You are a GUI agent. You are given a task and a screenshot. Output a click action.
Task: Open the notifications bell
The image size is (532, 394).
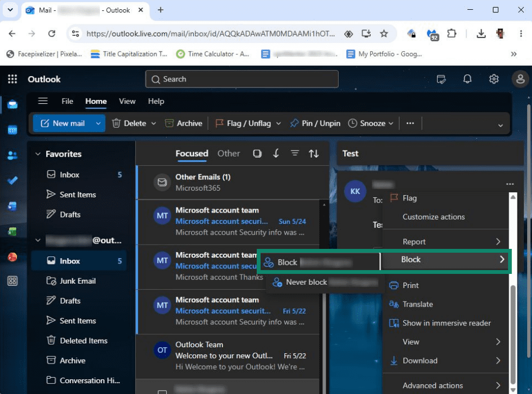(467, 79)
